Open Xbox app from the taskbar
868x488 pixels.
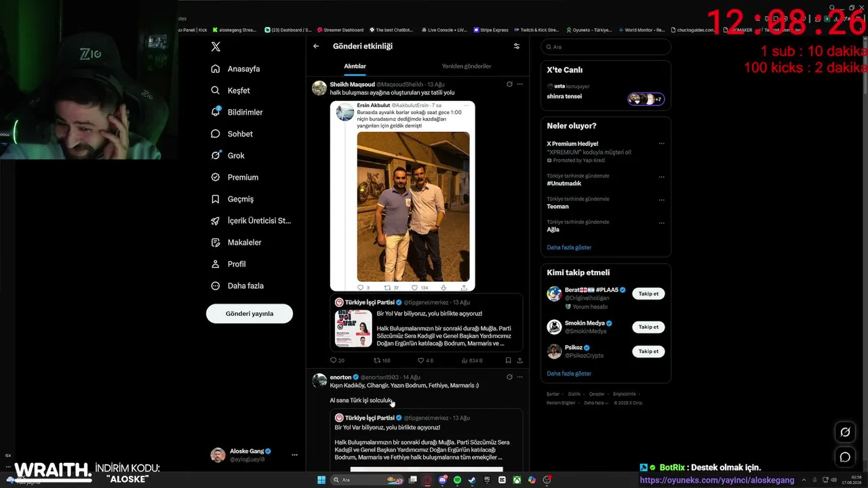517,480
